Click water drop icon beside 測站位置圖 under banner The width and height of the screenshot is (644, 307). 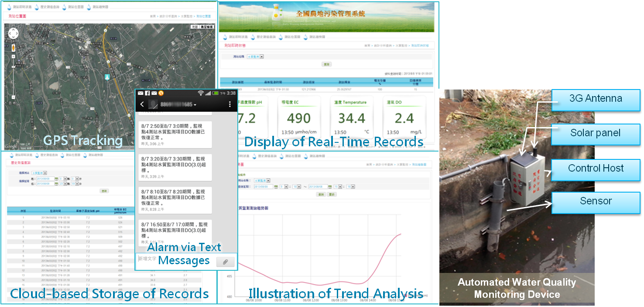[281, 37]
